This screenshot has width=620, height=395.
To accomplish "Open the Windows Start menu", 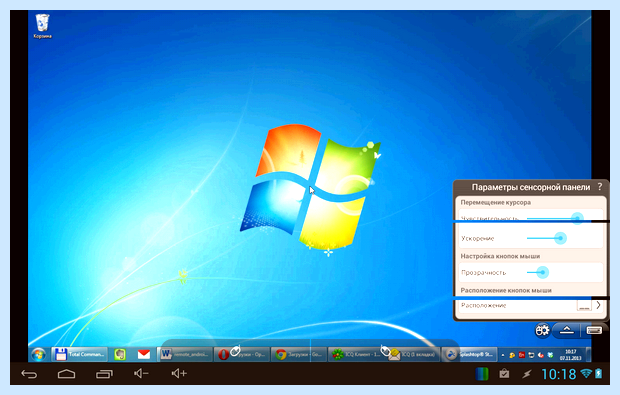I will pos(38,355).
